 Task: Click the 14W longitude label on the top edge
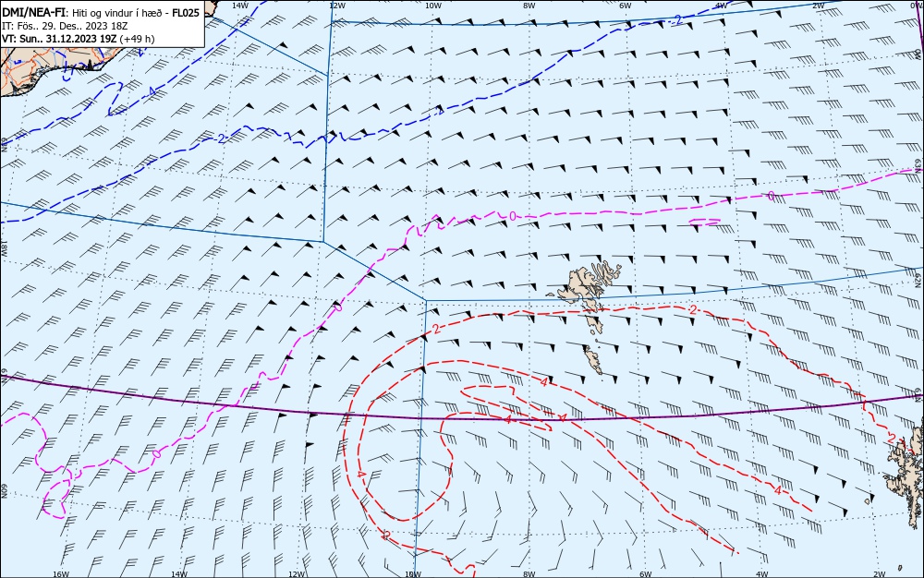(x=240, y=6)
